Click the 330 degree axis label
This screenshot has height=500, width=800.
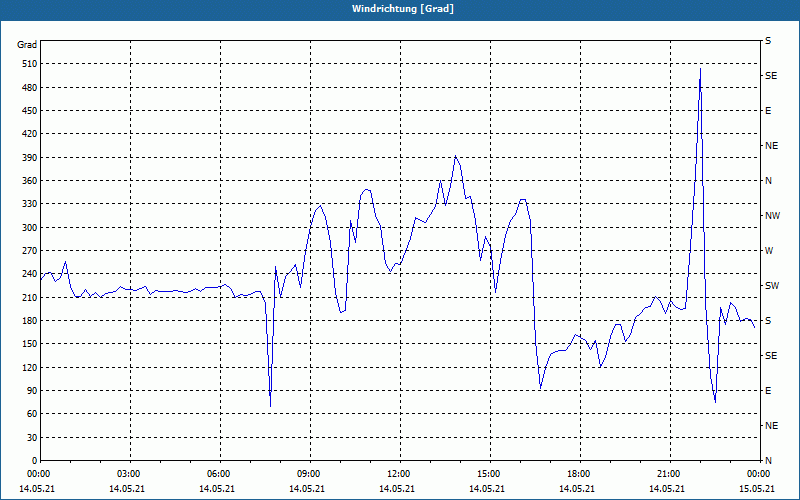pos(30,204)
